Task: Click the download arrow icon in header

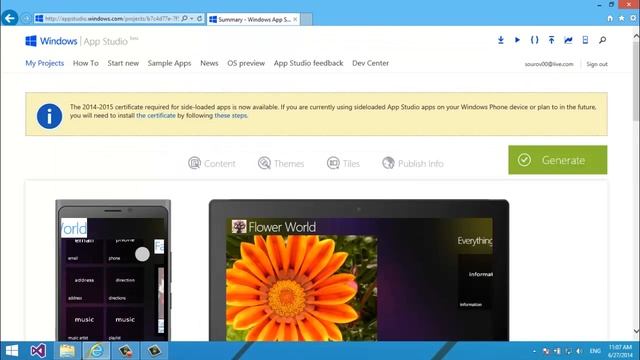Action: tap(500, 40)
